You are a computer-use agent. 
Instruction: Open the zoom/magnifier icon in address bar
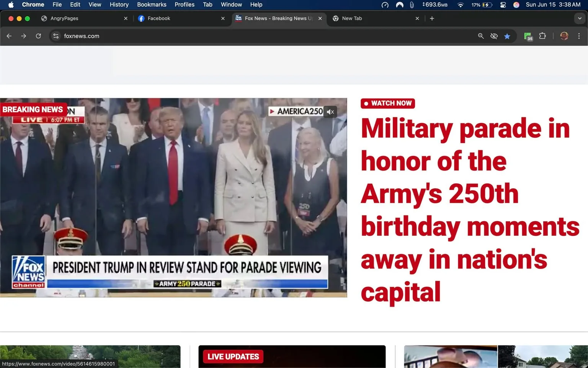(481, 36)
